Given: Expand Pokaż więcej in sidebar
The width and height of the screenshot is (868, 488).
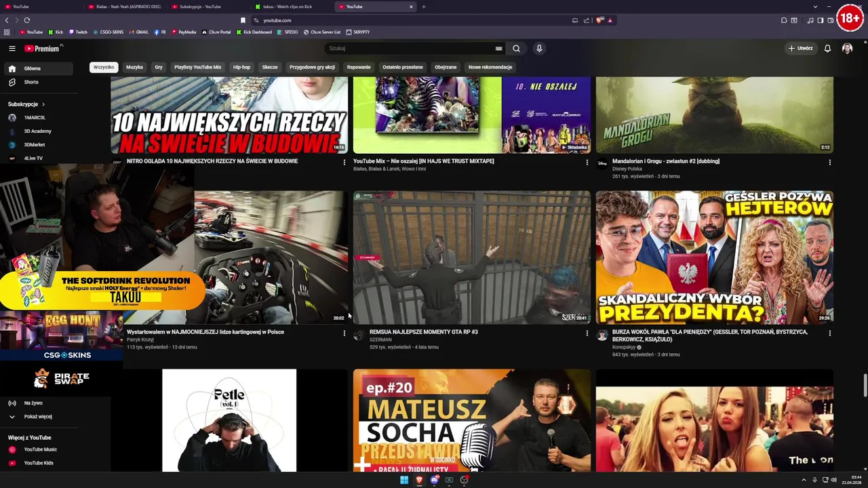Looking at the screenshot, I should pos(39,416).
